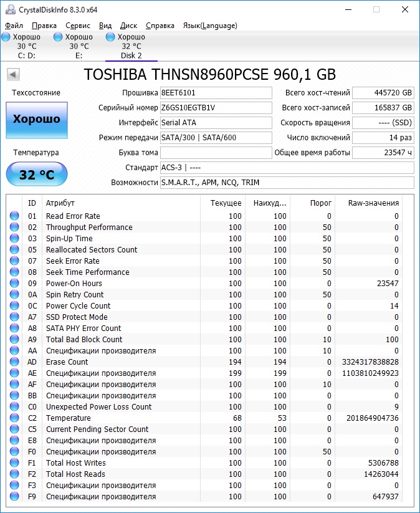
Task: Click status icon for Seek Time Performance
Action: tap(14, 272)
